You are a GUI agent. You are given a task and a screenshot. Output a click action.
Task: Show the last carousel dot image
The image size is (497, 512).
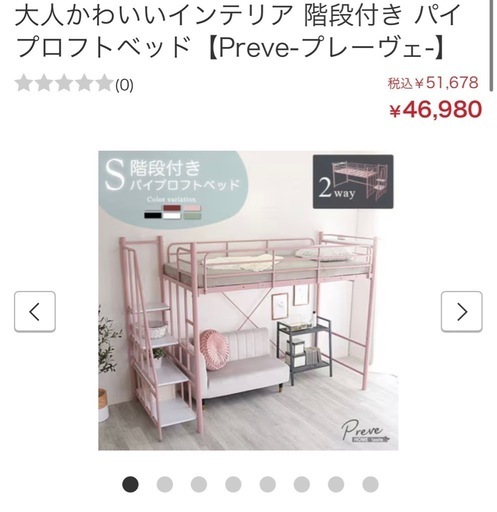coord(370,484)
